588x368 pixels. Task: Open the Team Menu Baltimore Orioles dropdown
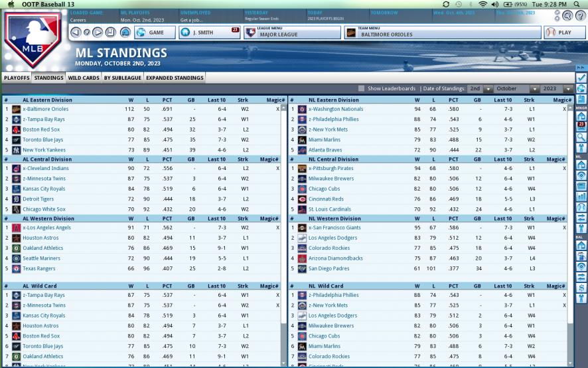click(x=443, y=33)
